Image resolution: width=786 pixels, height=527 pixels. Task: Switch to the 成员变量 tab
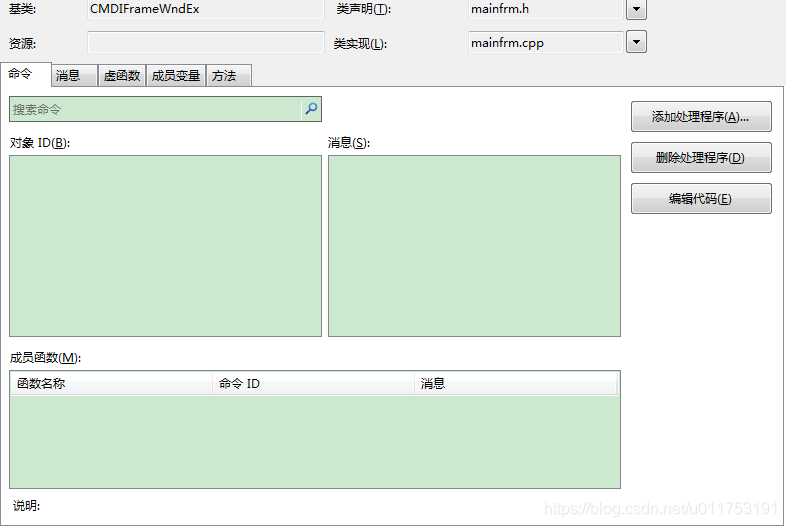[x=176, y=76]
